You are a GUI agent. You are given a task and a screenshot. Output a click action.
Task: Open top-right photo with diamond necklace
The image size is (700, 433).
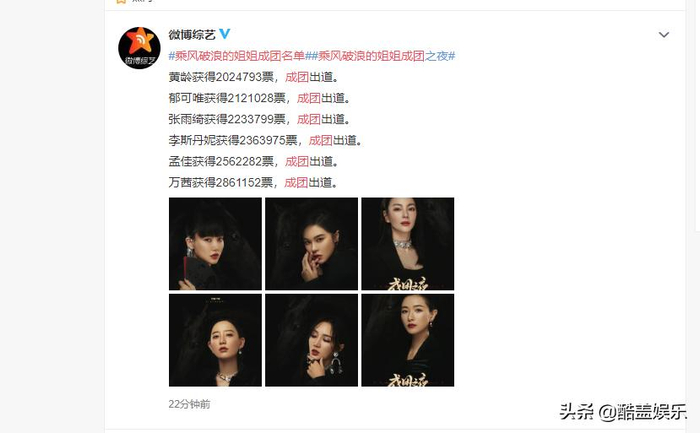pyautogui.click(x=408, y=244)
